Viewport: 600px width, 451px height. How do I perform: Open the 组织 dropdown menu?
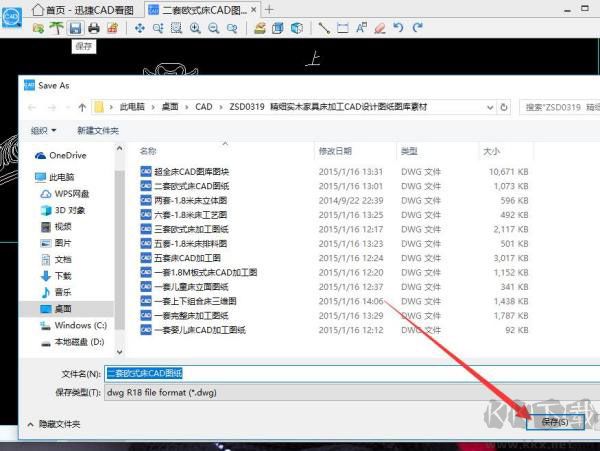click(44, 130)
